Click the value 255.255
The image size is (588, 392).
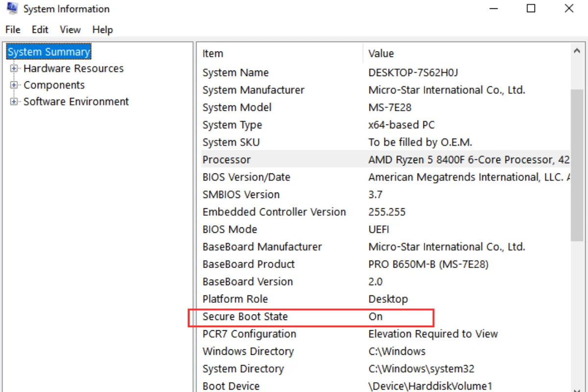[x=387, y=212]
